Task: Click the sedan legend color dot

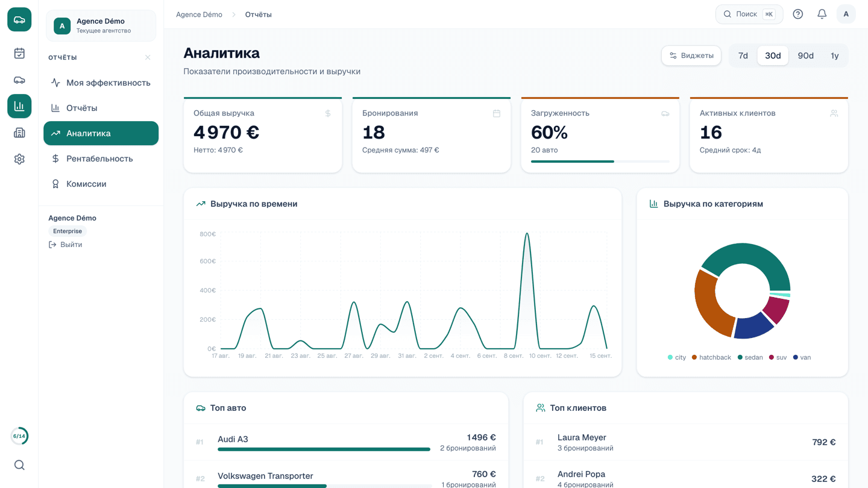Action: click(x=740, y=357)
